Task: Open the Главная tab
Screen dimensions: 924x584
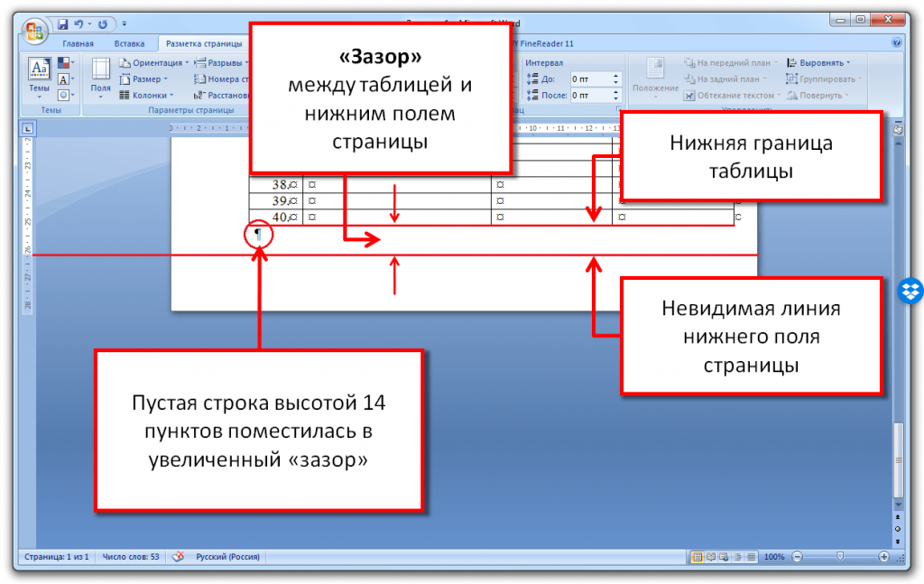Action: pos(78,43)
